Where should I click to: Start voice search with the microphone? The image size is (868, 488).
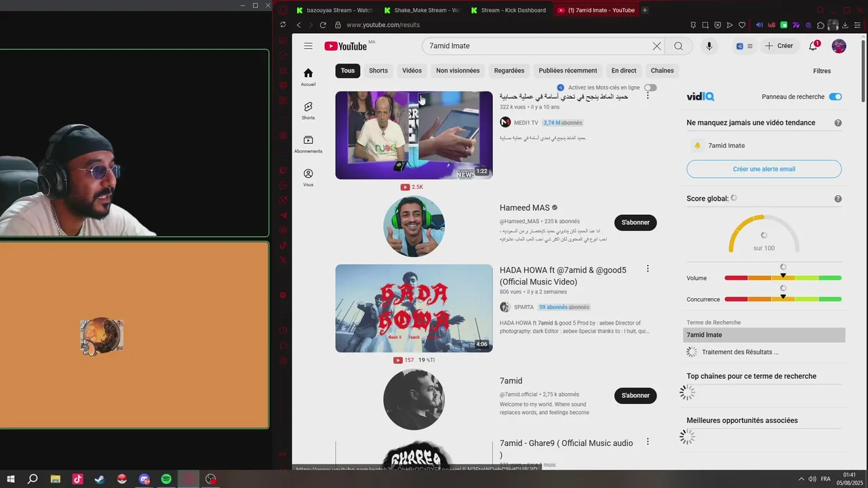click(709, 46)
